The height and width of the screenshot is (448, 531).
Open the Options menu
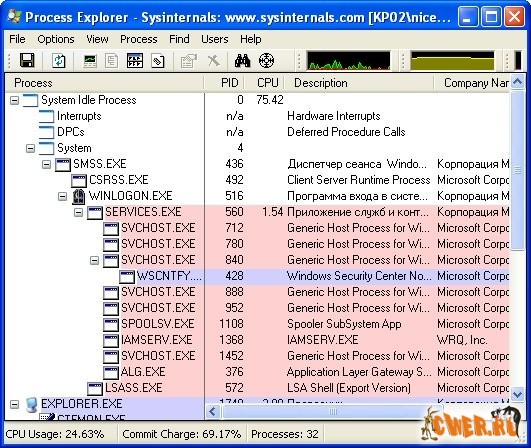[x=56, y=39]
